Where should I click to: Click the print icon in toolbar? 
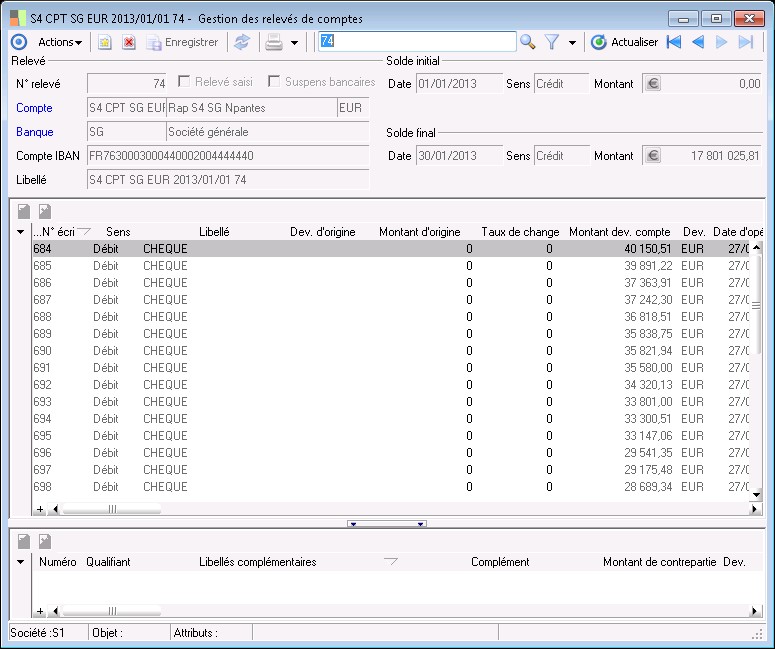click(x=273, y=42)
